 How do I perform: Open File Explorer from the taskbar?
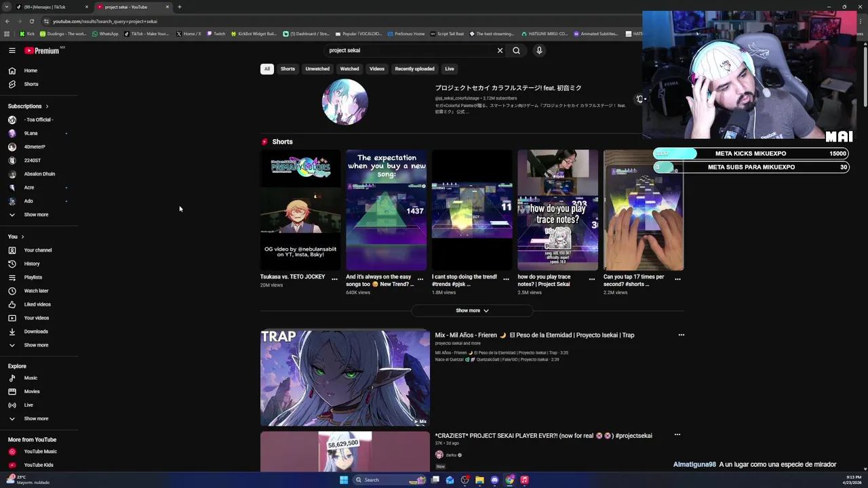pyautogui.click(x=479, y=480)
